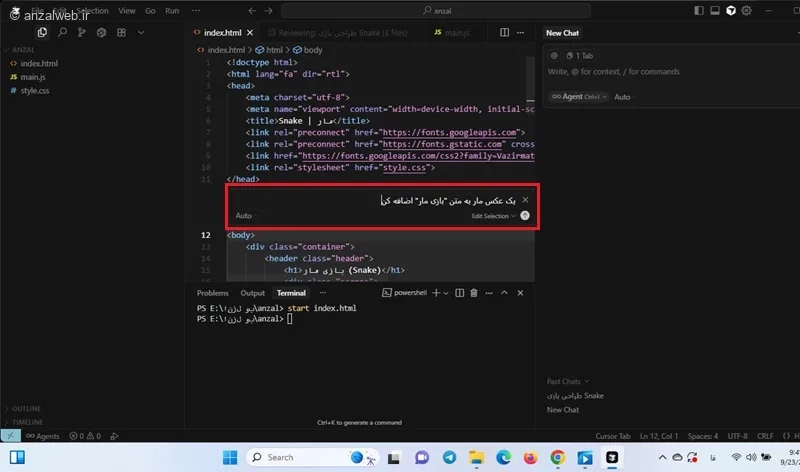This screenshot has width=800, height=472.
Task: Split the editor with the split icon
Action: (x=505, y=33)
